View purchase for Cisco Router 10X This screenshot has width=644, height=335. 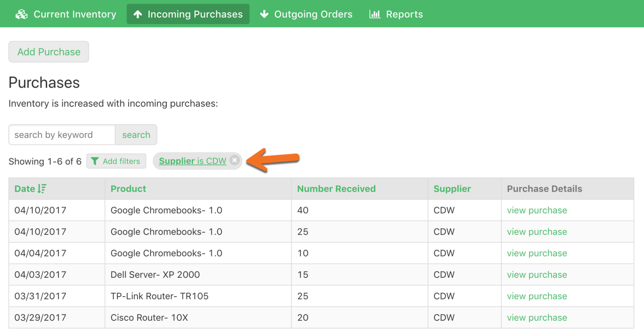537,317
